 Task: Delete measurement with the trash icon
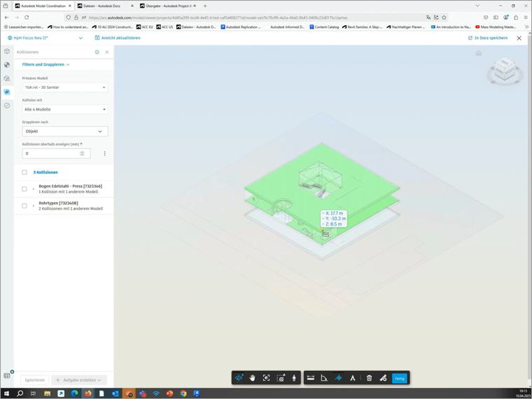[369, 378]
